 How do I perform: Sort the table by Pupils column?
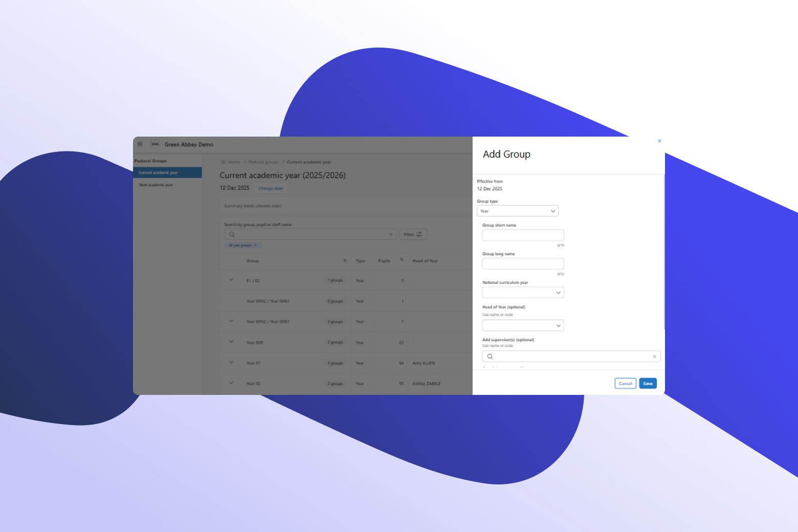[x=402, y=260]
